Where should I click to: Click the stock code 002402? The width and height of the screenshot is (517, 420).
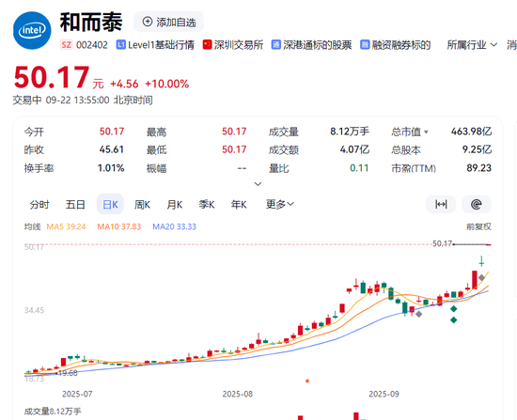(92, 45)
